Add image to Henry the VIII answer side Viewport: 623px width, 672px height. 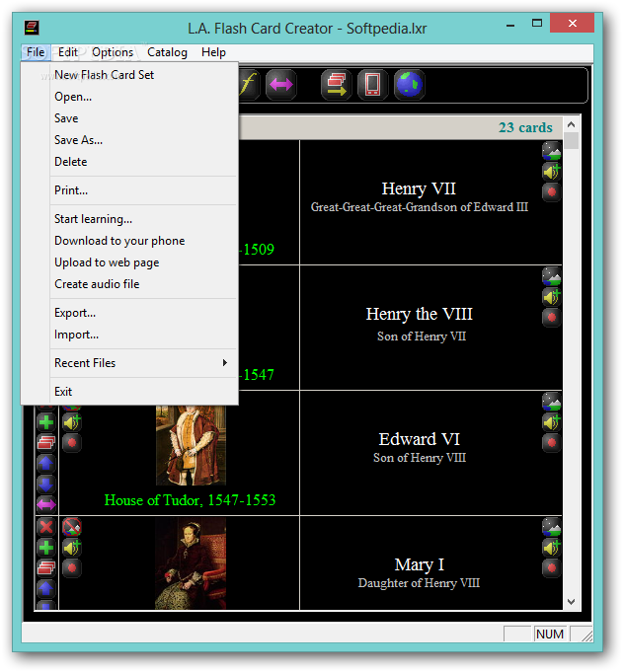point(551,276)
